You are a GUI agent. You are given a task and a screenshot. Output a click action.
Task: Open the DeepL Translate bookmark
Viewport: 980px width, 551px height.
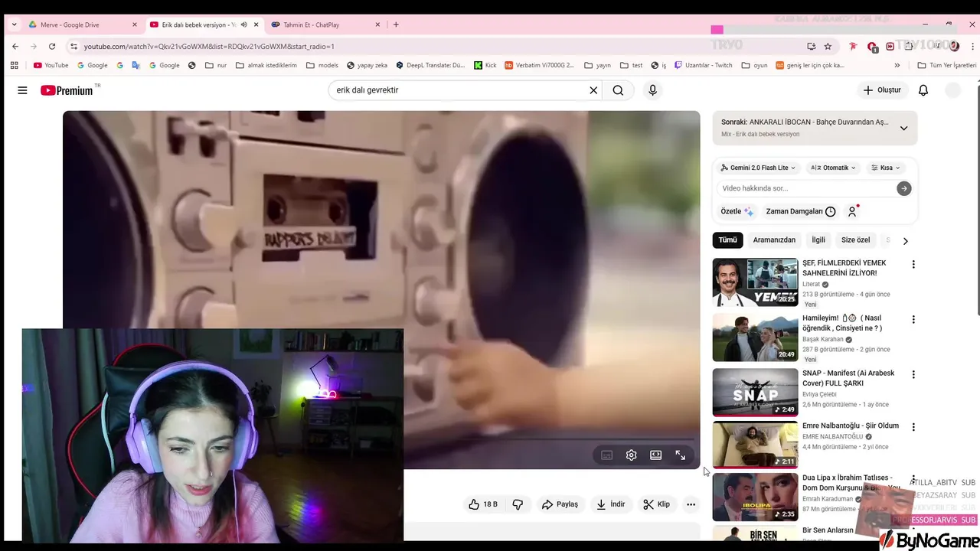coord(430,65)
